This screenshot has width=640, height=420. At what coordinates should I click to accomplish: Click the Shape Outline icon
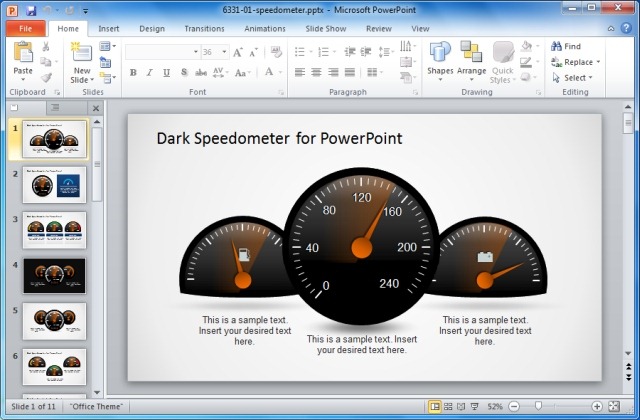(x=526, y=62)
